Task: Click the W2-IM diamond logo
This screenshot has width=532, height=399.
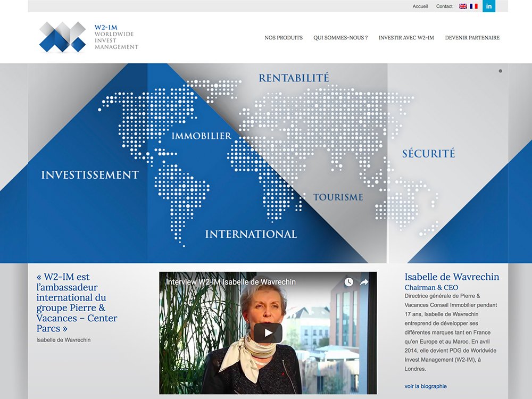Action: pyautogui.click(x=62, y=37)
